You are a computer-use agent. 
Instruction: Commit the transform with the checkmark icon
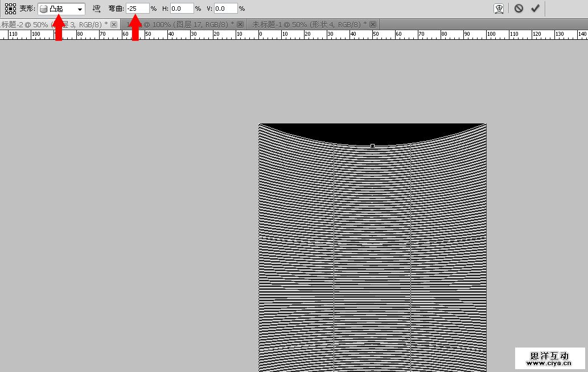(x=535, y=9)
